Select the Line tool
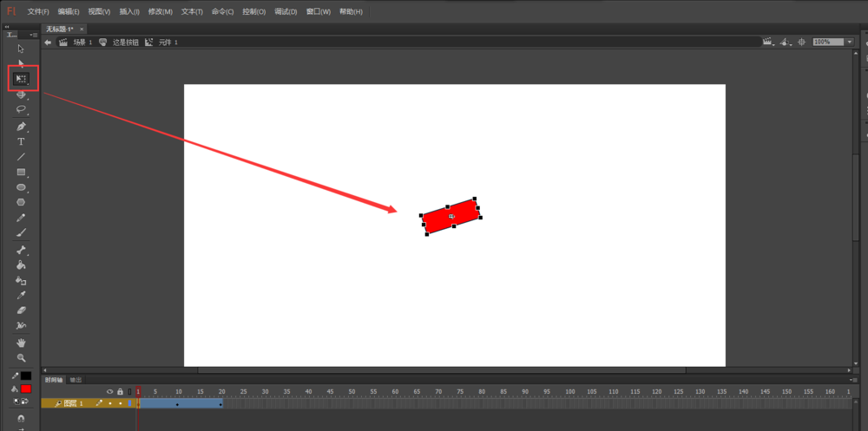This screenshot has height=431, width=868. (21, 157)
